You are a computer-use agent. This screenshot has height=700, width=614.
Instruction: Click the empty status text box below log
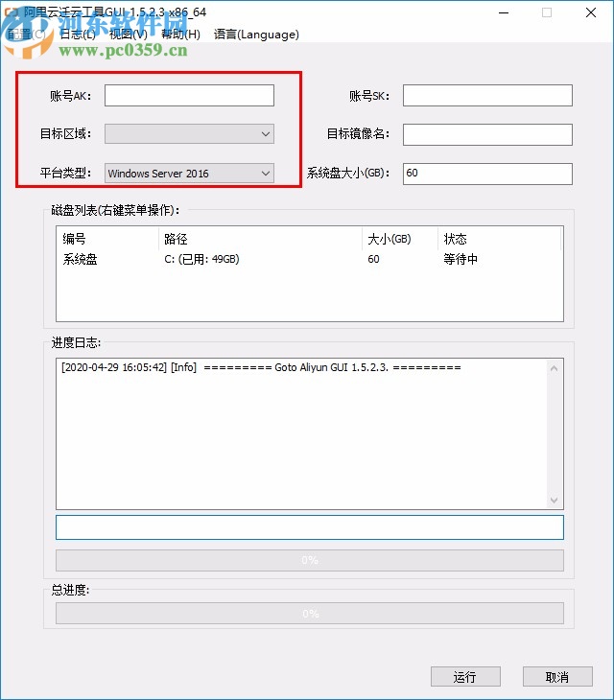point(310,527)
